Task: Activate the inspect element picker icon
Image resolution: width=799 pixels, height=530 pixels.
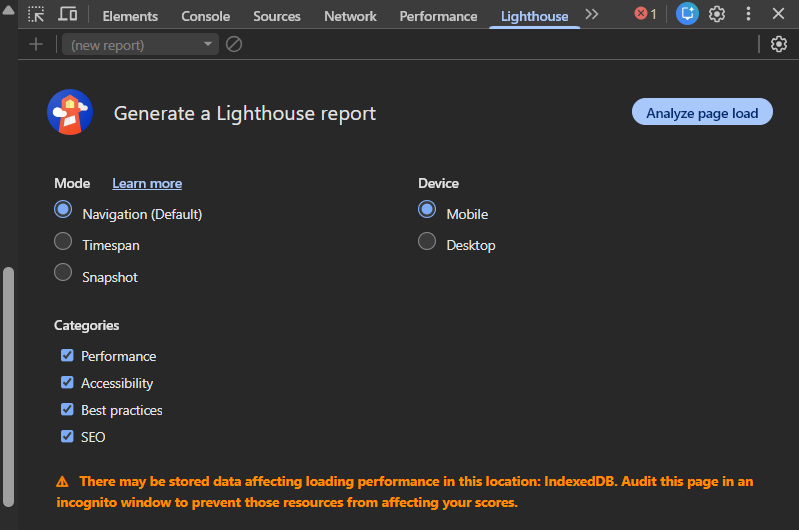Action: click(36, 14)
